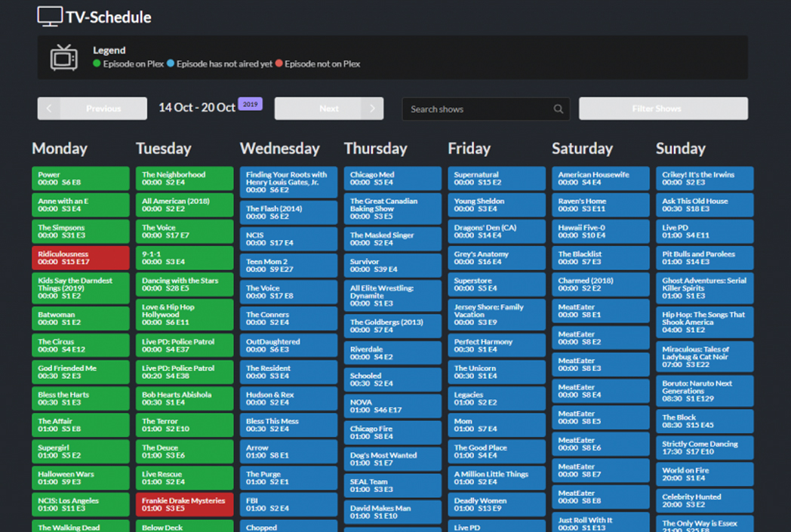The height and width of the screenshot is (532, 791).
Task: Click the TV-Schedule monitor logo icon
Action: (50, 17)
